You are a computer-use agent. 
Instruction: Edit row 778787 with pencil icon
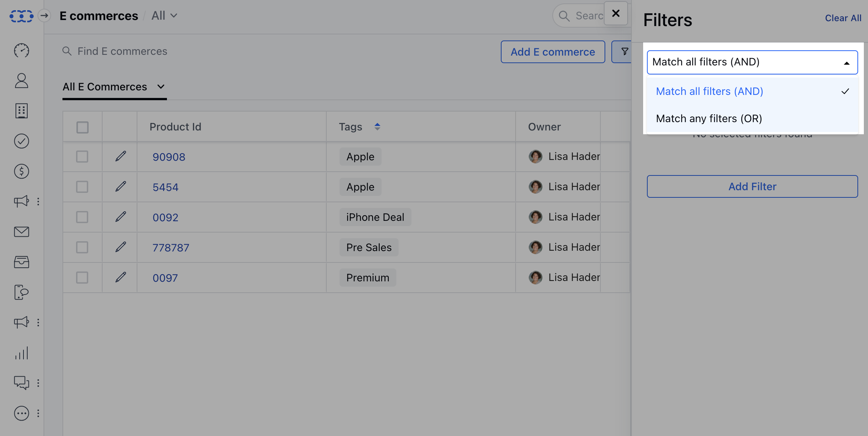coord(121,247)
